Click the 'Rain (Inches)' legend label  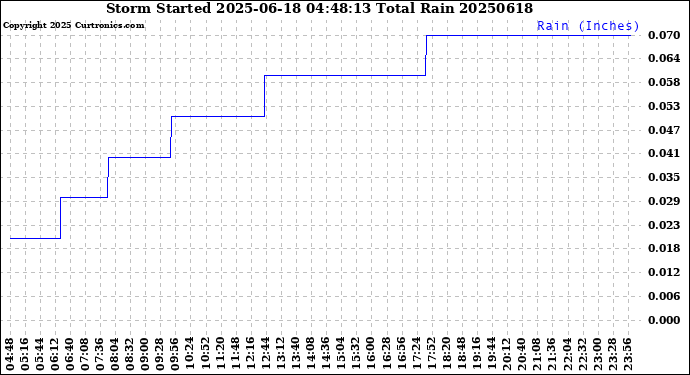587,26
